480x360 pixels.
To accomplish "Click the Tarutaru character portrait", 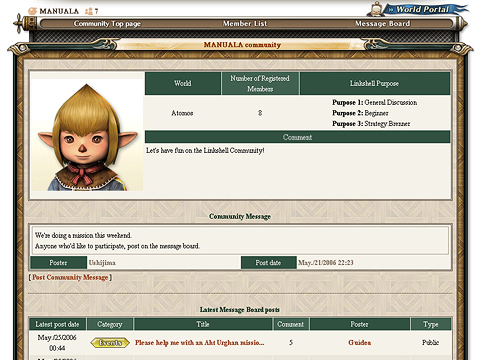I will 87,135.
